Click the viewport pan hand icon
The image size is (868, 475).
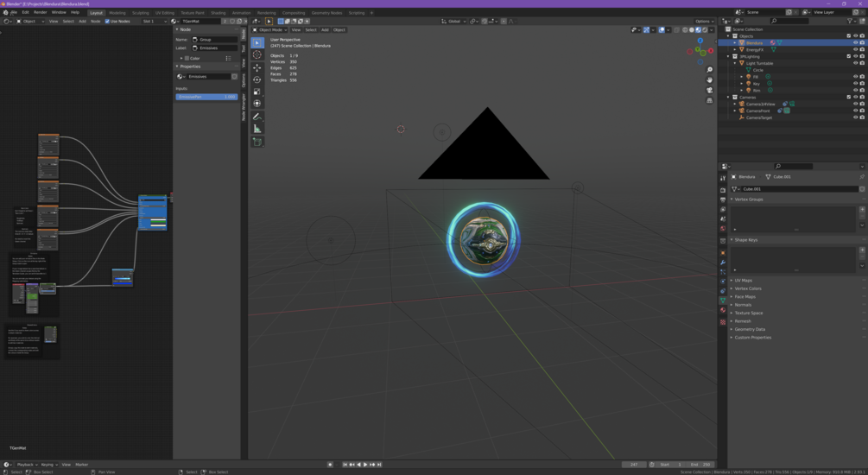pos(709,79)
